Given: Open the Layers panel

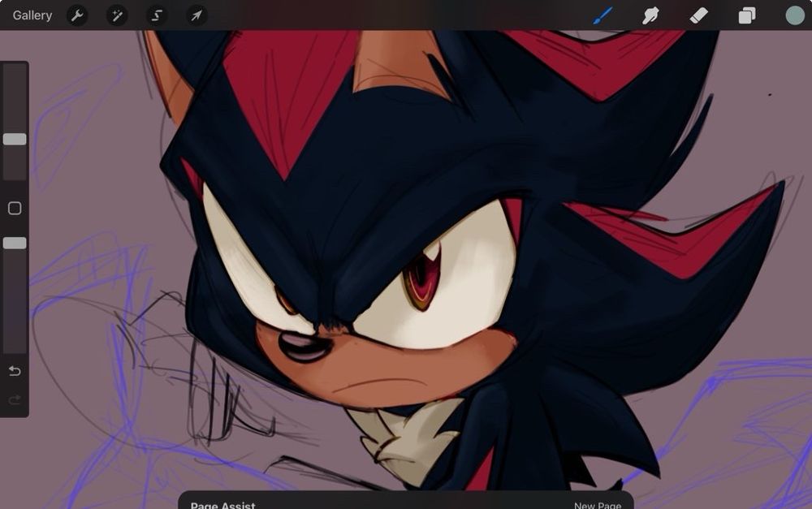Looking at the screenshot, I should point(747,15).
